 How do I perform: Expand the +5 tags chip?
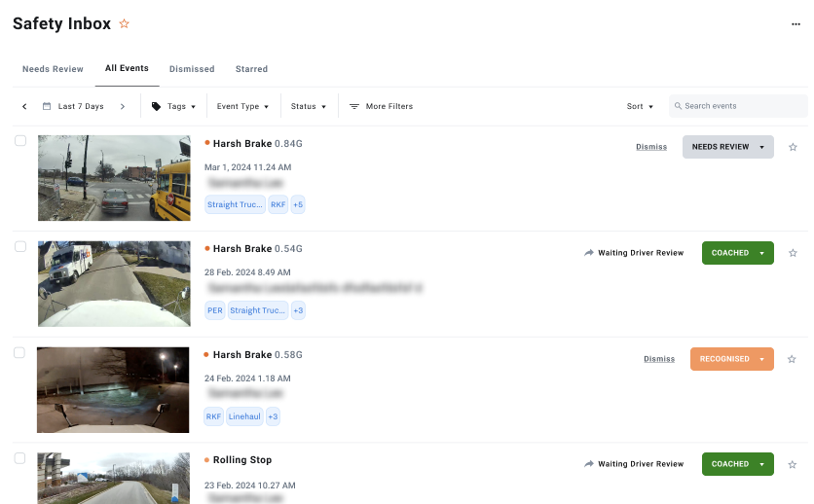298,205
